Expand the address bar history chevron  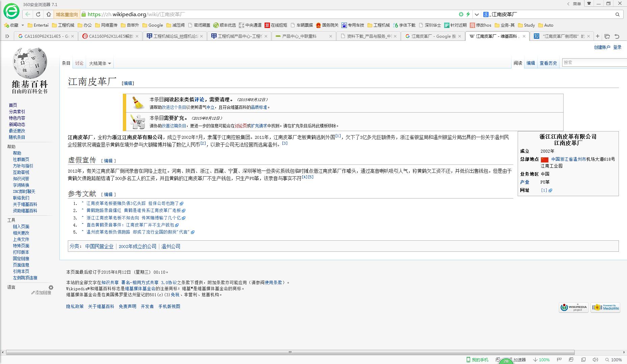click(x=476, y=14)
